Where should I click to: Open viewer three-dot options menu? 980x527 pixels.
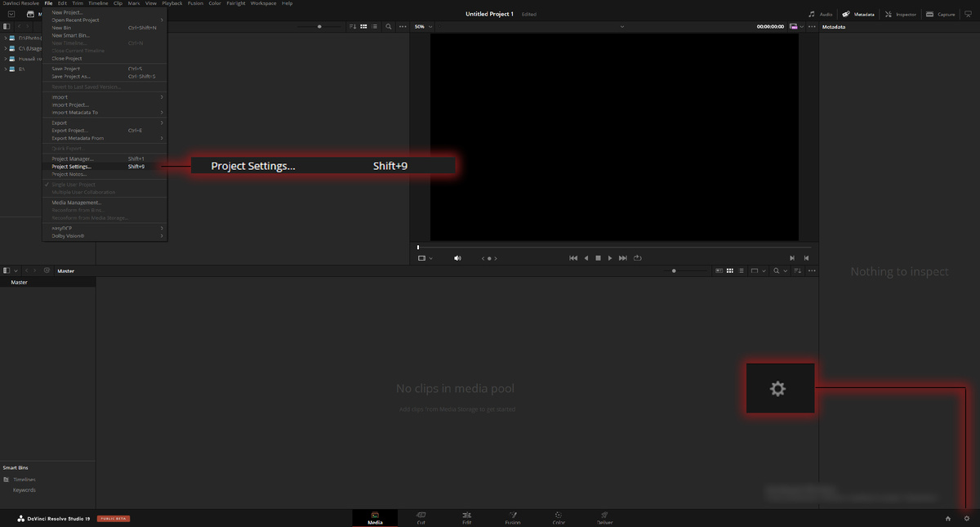[812, 27]
